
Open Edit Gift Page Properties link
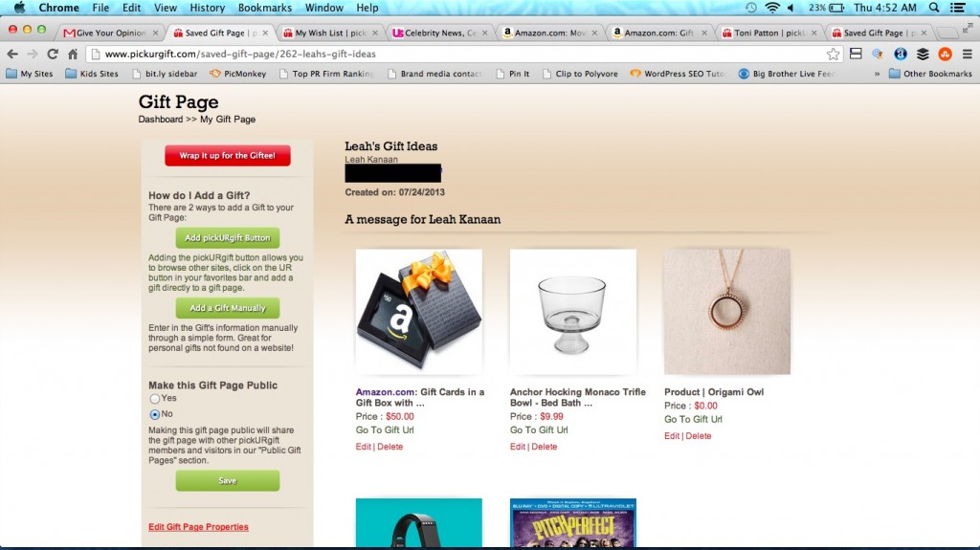tap(198, 527)
